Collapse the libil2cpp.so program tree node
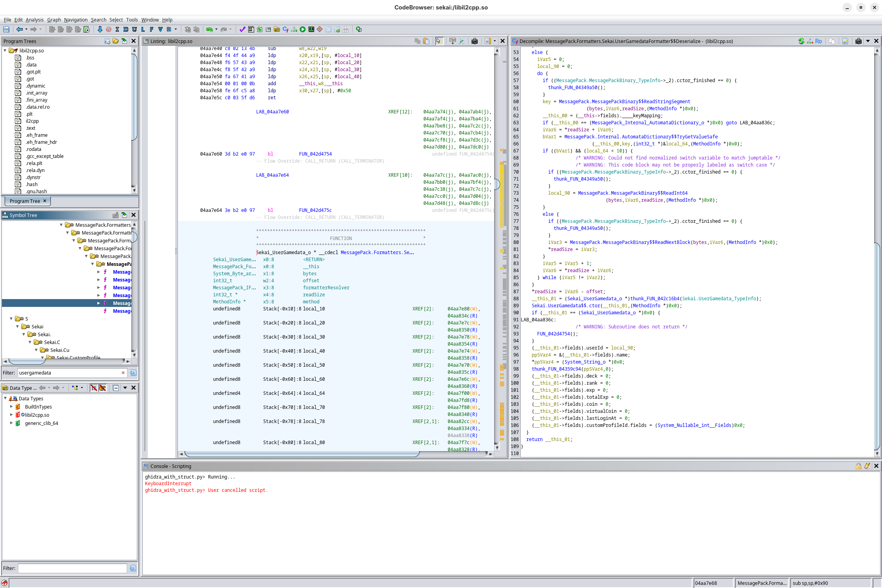 click(5, 50)
